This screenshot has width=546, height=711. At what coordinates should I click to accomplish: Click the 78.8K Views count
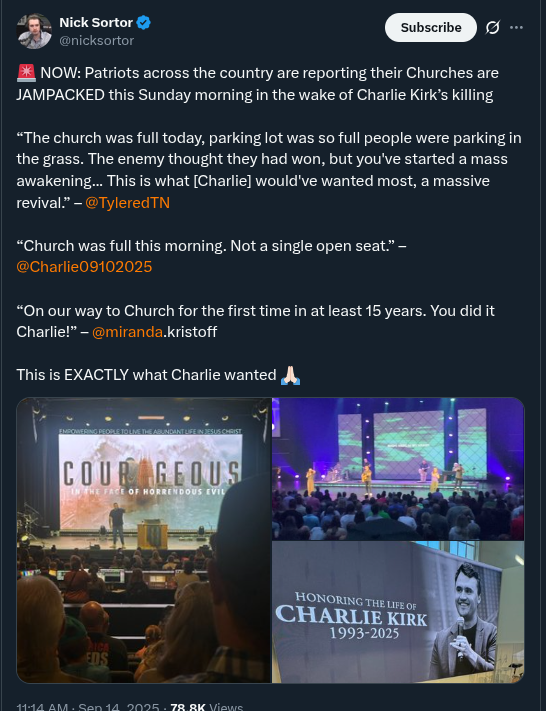point(206,706)
